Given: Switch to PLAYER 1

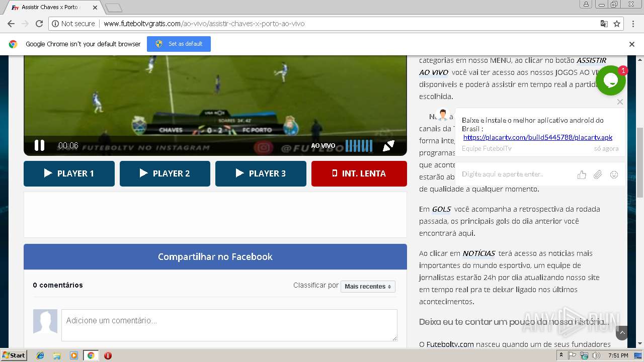Looking at the screenshot, I should click(x=69, y=173).
